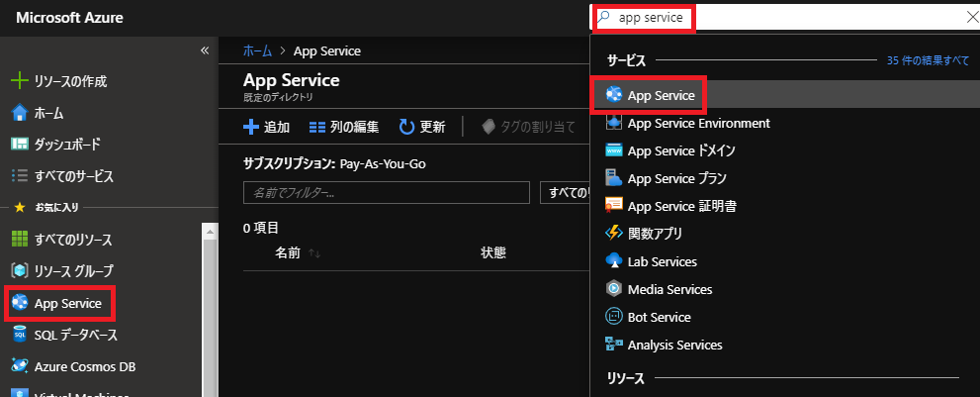
Task: Open the All Services list icon in sidebar
Action: coord(20,176)
